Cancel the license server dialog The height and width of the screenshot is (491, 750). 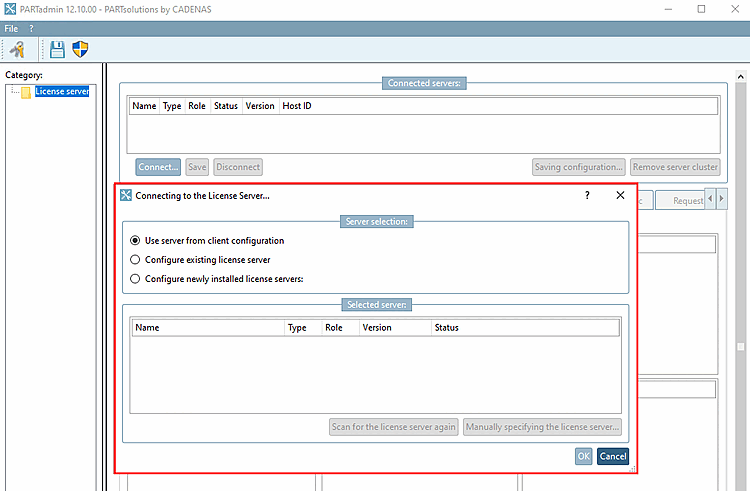[613, 456]
